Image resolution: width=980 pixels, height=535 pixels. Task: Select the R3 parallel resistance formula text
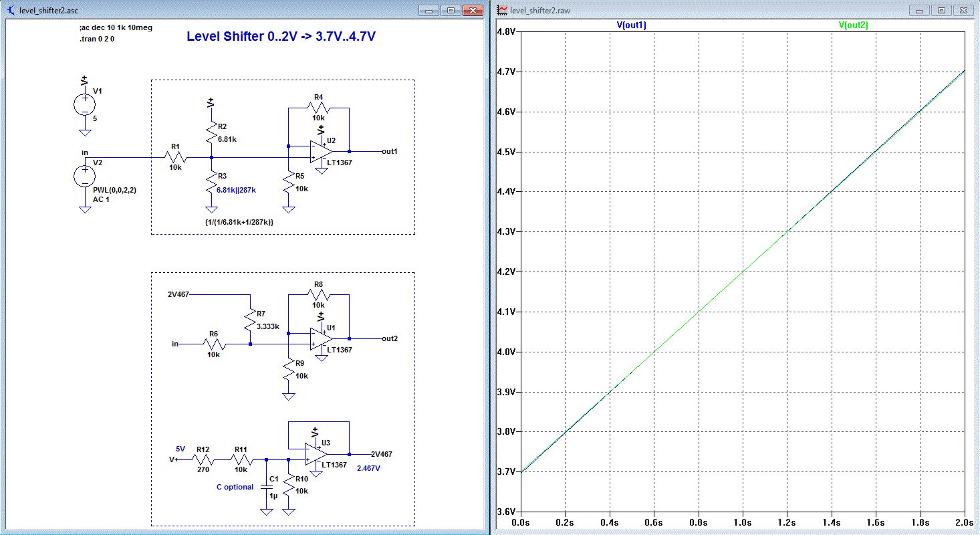pos(240,221)
